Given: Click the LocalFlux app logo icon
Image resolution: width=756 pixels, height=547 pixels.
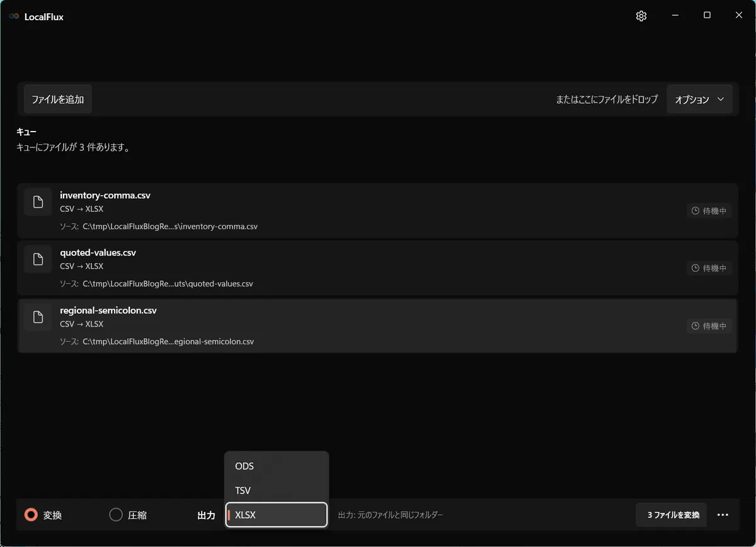Looking at the screenshot, I should (x=14, y=17).
